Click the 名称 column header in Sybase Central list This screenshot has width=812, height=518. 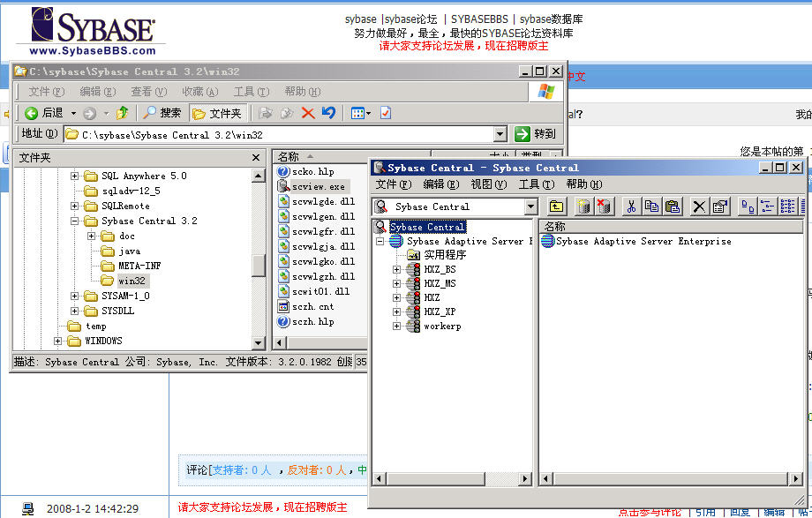(x=671, y=227)
